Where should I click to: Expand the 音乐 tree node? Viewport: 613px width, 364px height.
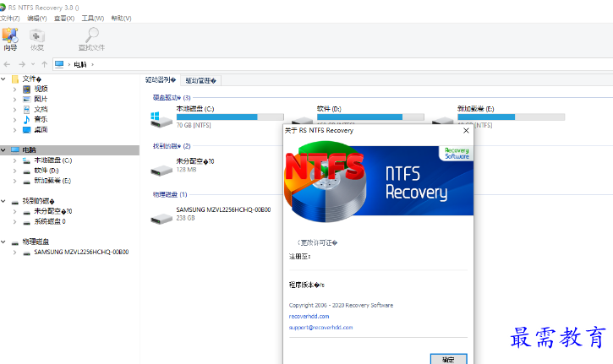point(15,120)
